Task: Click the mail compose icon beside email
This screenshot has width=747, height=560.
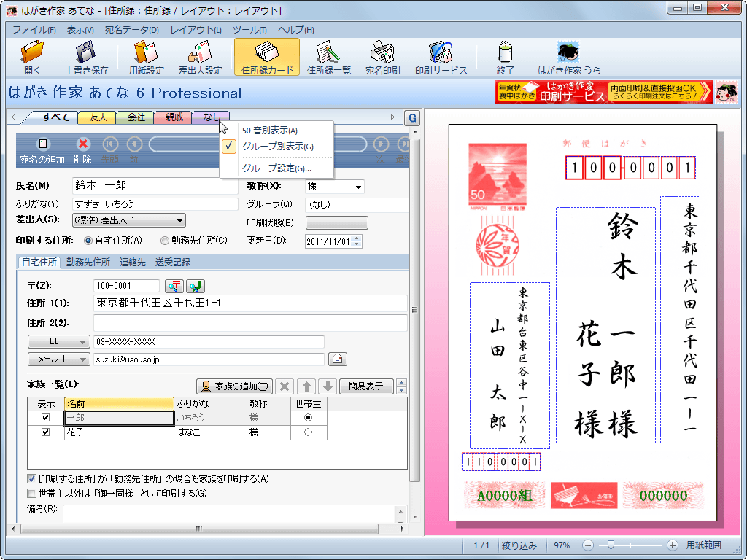Action: [x=337, y=359]
